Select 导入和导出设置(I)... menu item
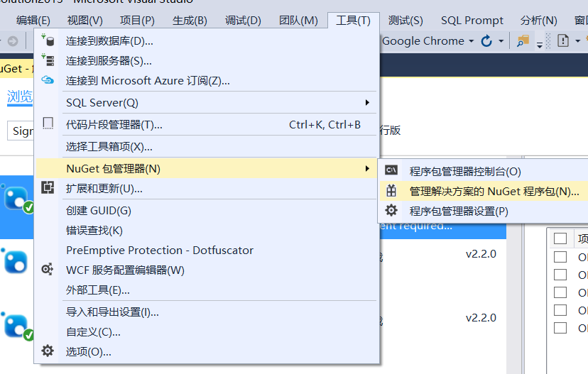This screenshot has height=374, width=588. (206, 312)
